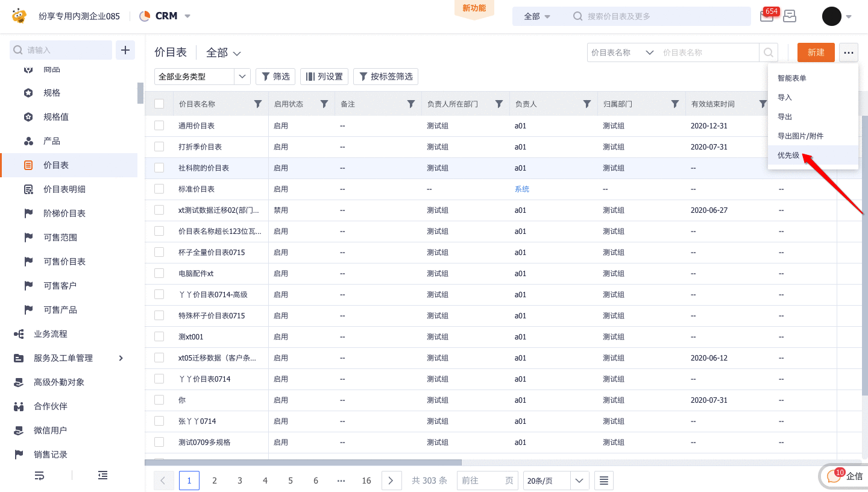Image resolution: width=868 pixels, height=492 pixels.
Task: Click the 新功能 badge at top
Action: tap(474, 9)
